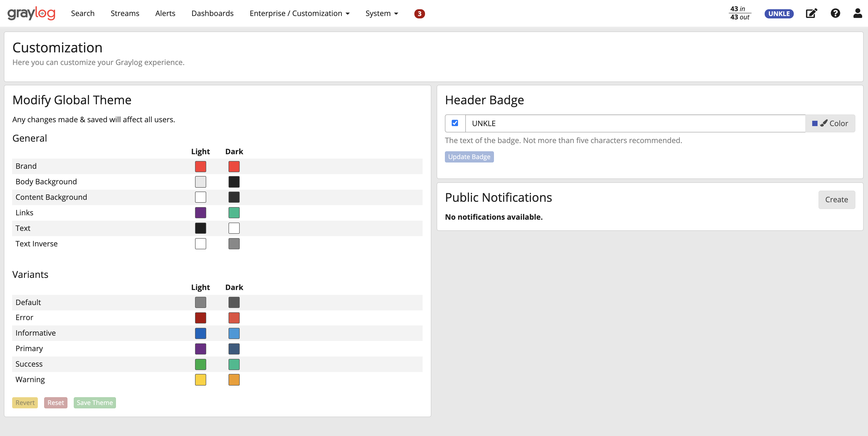Open the scratchpad edit icon

[x=811, y=14]
